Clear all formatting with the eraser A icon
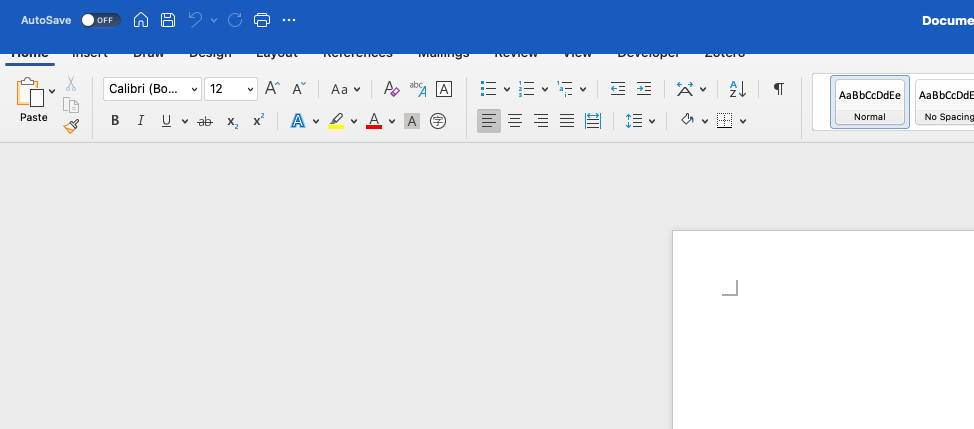The width and height of the screenshot is (974, 429). point(391,89)
